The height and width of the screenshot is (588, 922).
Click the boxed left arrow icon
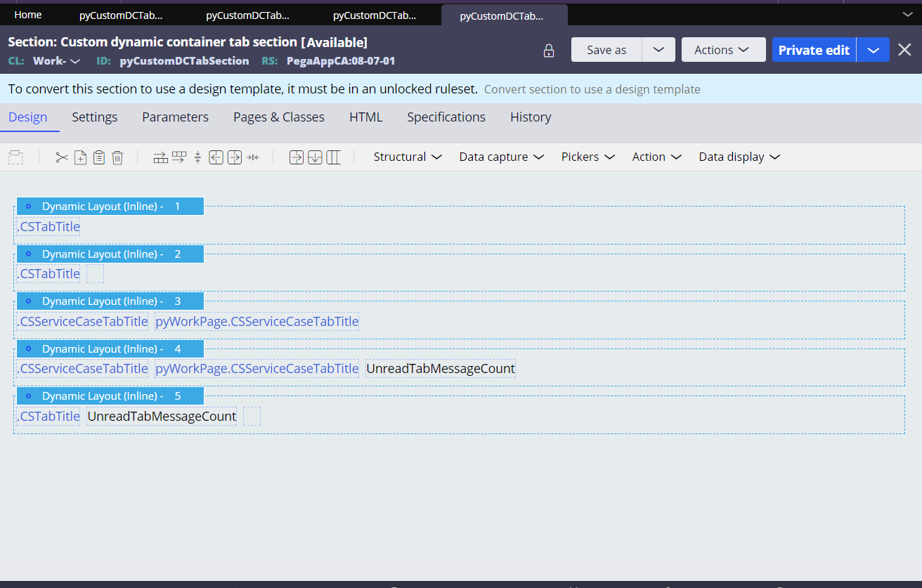click(216, 157)
